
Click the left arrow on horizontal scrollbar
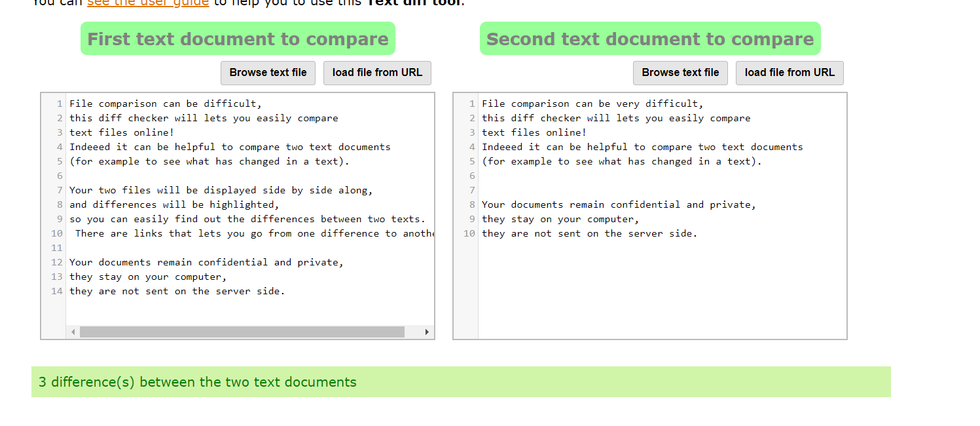[x=73, y=332]
